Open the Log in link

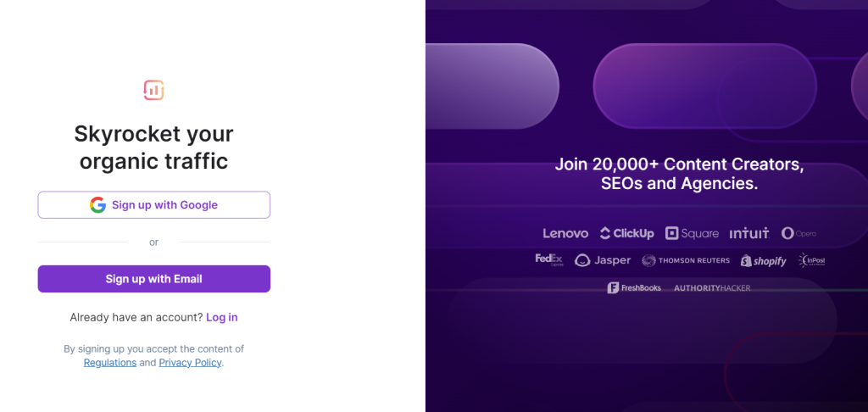222,317
